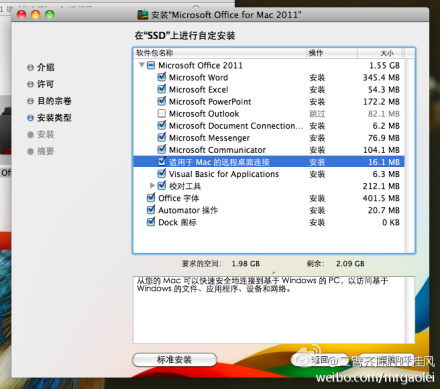
Task: Select the Microsoft Outlook row label
Action: pos(204,114)
